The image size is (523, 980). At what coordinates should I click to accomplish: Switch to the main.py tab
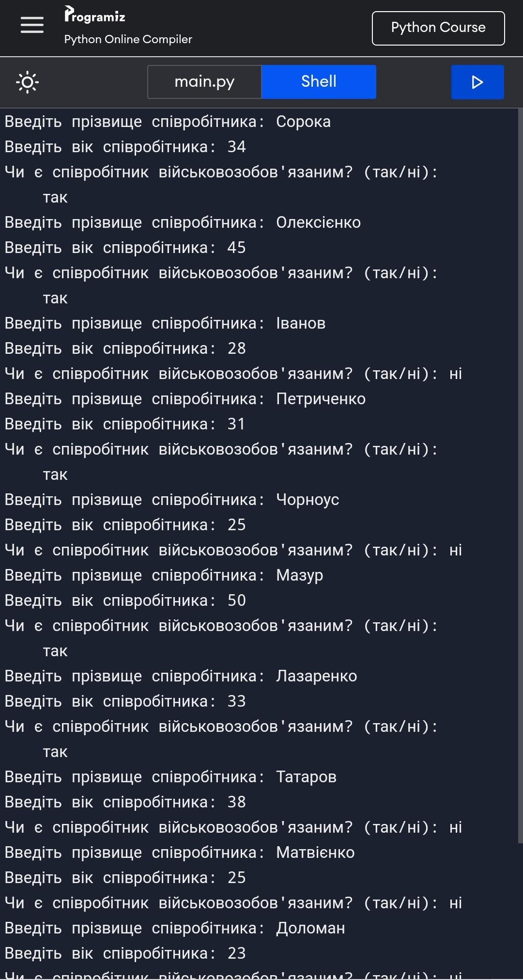click(x=204, y=82)
